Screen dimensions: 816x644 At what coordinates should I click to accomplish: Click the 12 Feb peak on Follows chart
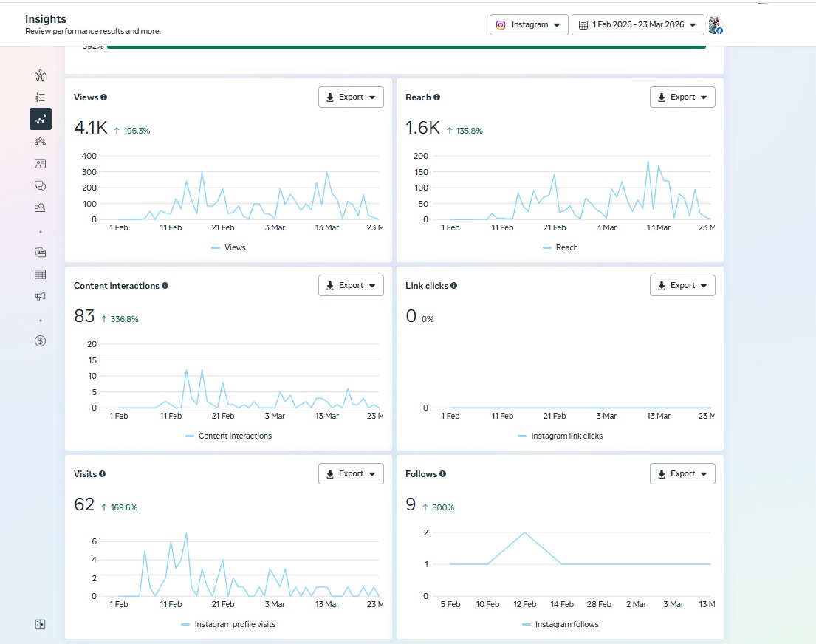[x=524, y=532]
